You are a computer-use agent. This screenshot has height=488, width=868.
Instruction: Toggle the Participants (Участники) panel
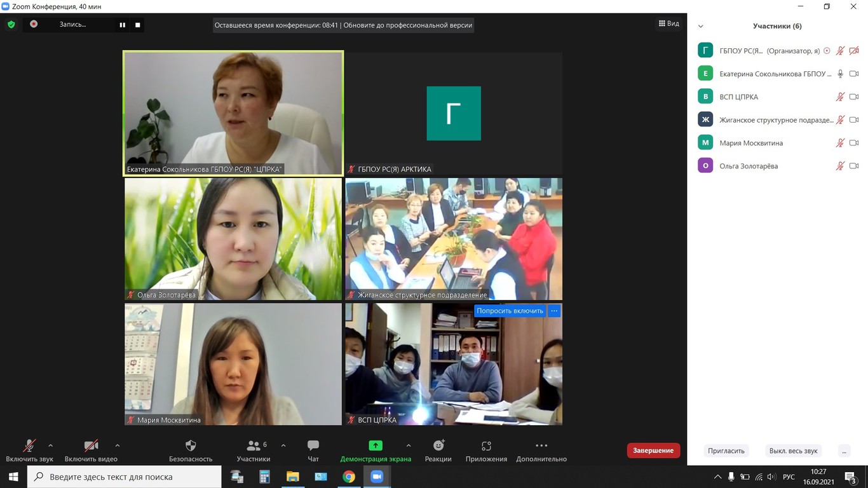[x=254, y=446]
